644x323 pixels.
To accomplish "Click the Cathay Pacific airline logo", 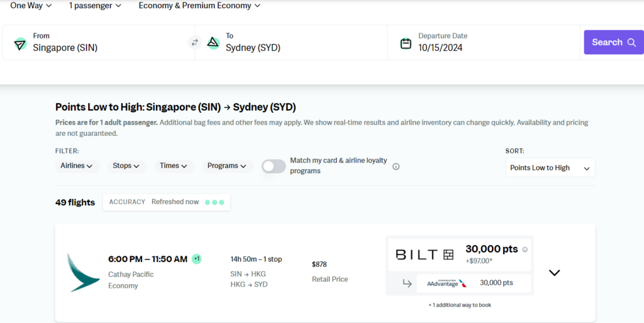I will coord(84,273).
